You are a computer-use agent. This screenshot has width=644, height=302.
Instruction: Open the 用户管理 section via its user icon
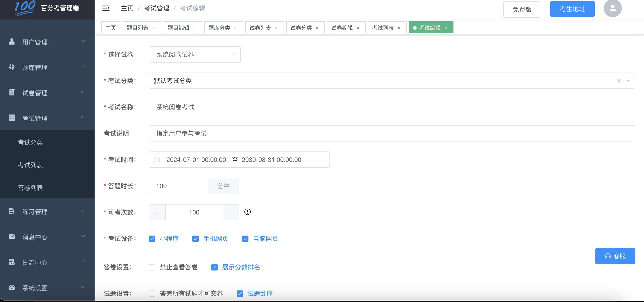point(12,42)
